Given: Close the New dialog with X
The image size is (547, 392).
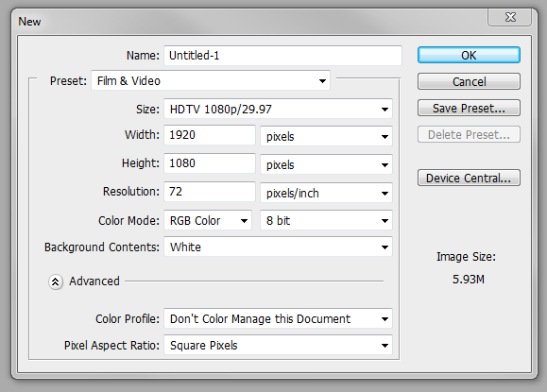Looking at the screenshot, I should click(x=509, y=17).
